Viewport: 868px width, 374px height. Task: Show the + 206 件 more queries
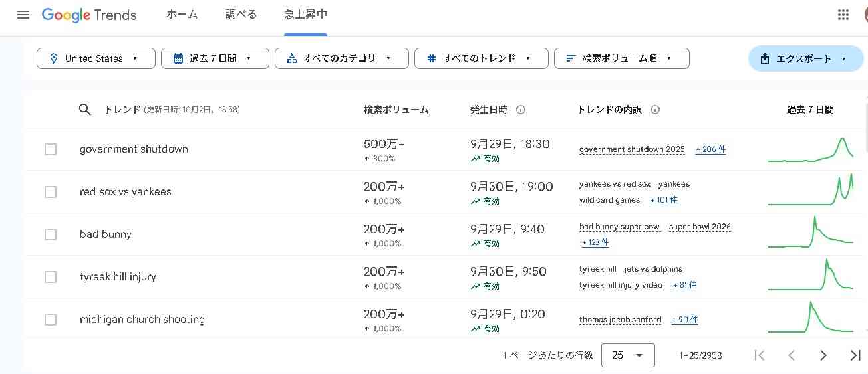[x=710, y=149]
